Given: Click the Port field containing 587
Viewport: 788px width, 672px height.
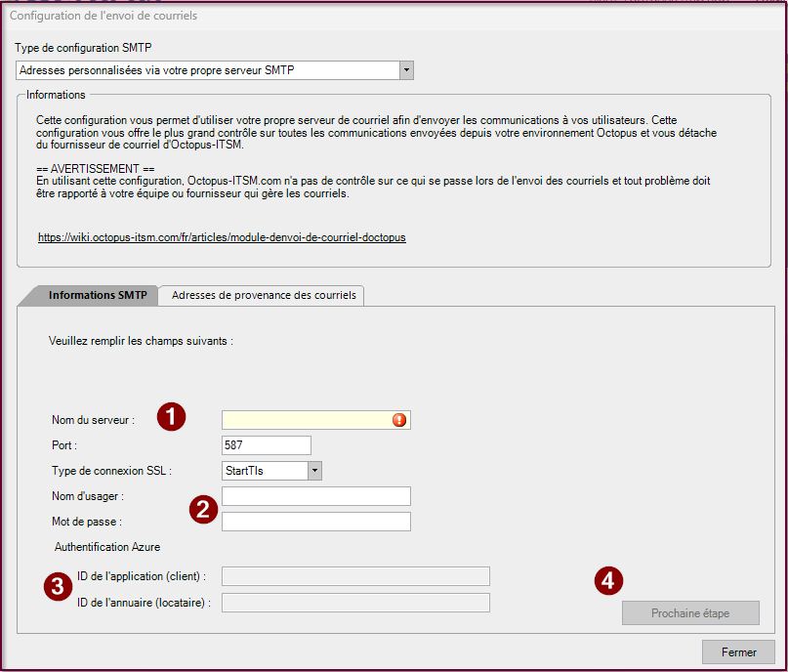Looking at the screenshot, I should point(266,445).
